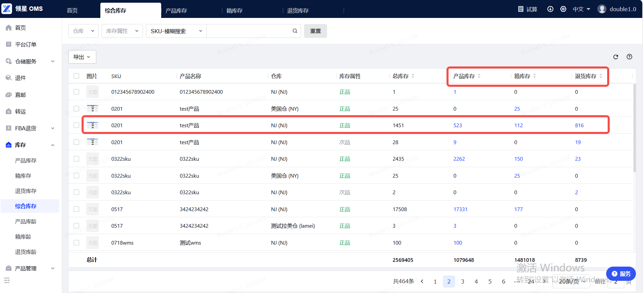Open 退货库龄 in the sidebar
The image size is (644, 293).
(26, 252)
